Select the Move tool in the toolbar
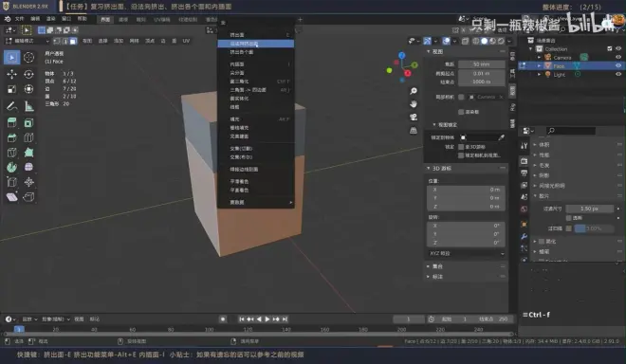626x364 pixels. [11, 74]
